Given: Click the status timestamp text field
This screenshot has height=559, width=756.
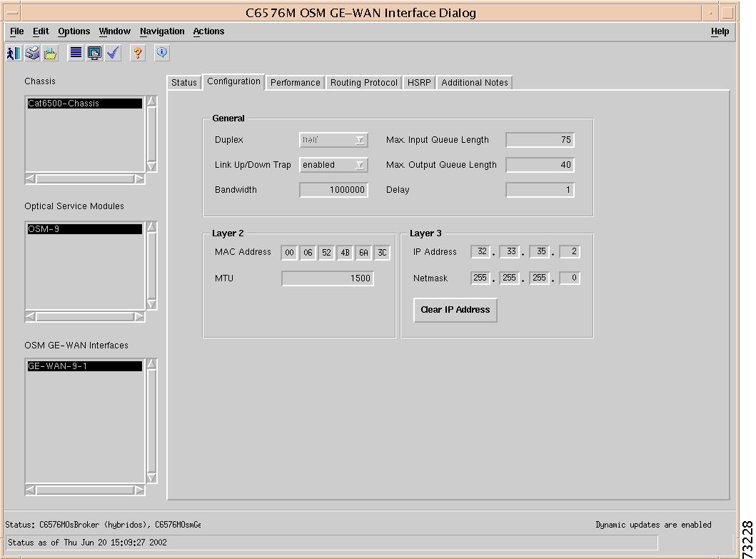Looking at the screenshot, I should pyautogui.click(x=332, y=542).
